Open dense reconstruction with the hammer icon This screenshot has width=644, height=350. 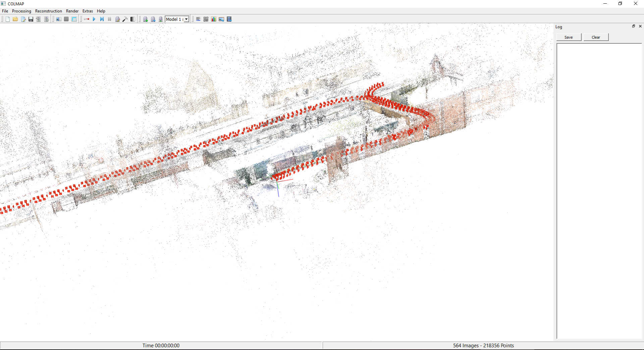coord(125,19)
